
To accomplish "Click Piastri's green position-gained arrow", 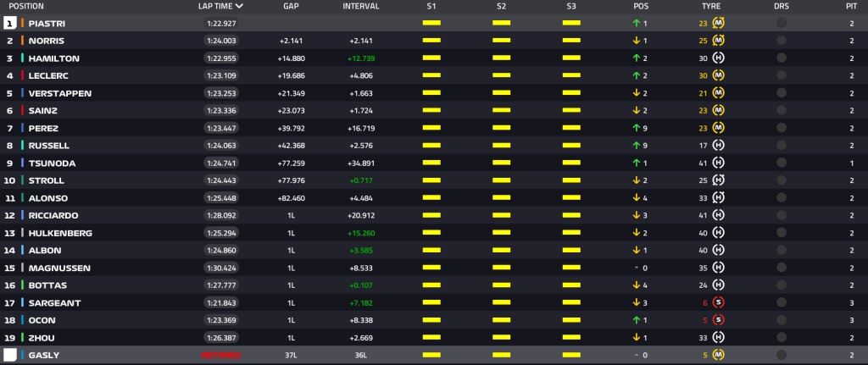I will (x=636, y=23).
